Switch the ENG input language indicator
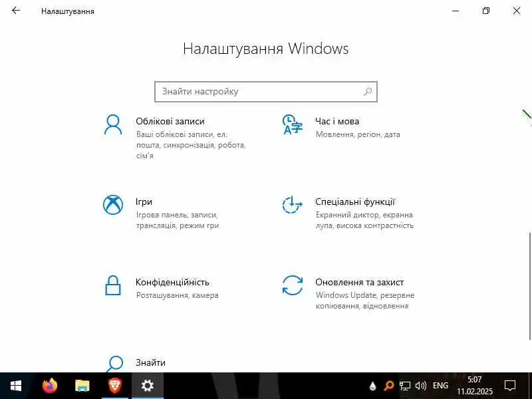The image size is (532, 399). [x=440, y=386]
